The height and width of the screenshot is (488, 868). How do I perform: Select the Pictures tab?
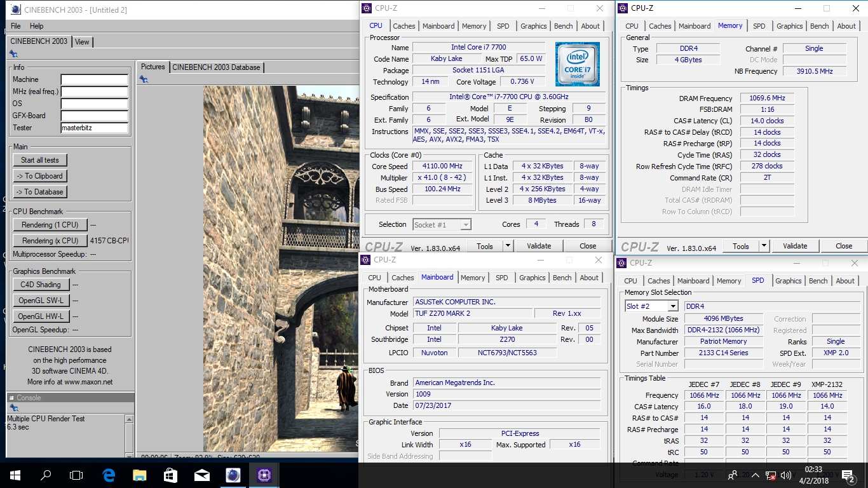pos(153,67)
